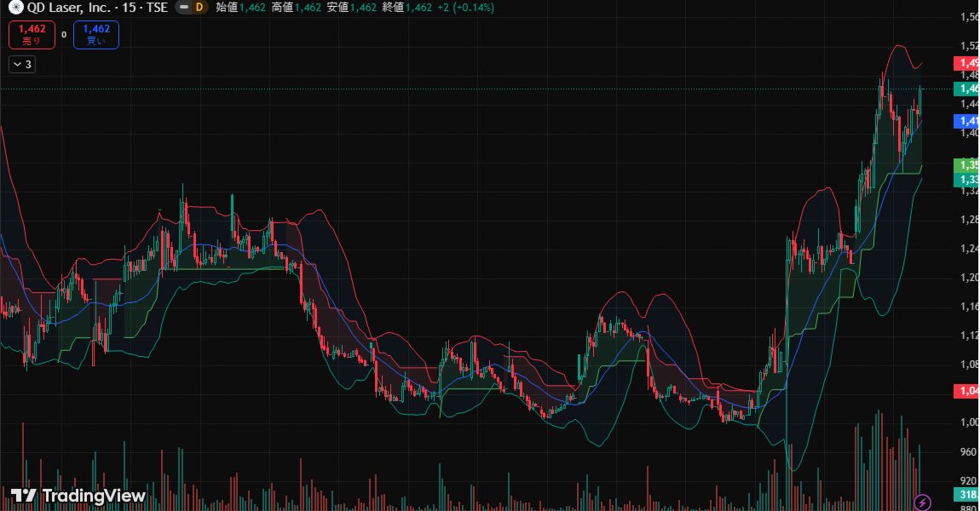Click the purple lightning flash icon
The width and height of the screenshot is (980, 511).
[923, 502]
